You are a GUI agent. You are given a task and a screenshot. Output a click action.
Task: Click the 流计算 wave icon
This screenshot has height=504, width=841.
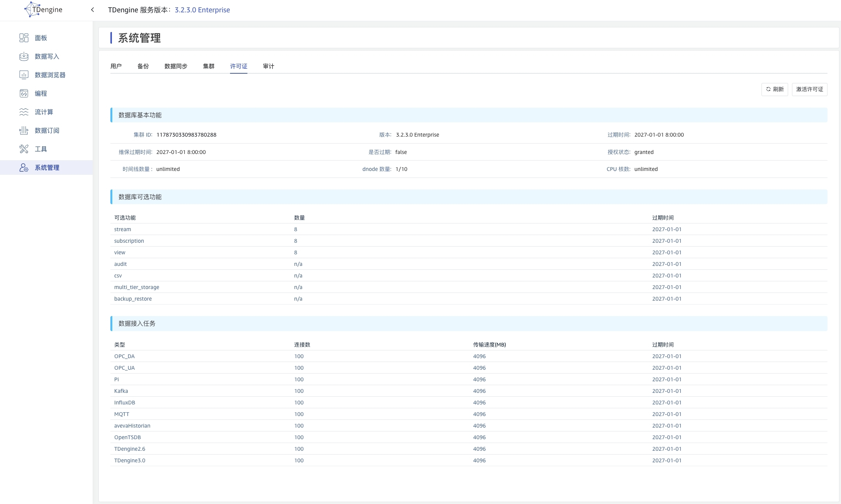point(24,112)
